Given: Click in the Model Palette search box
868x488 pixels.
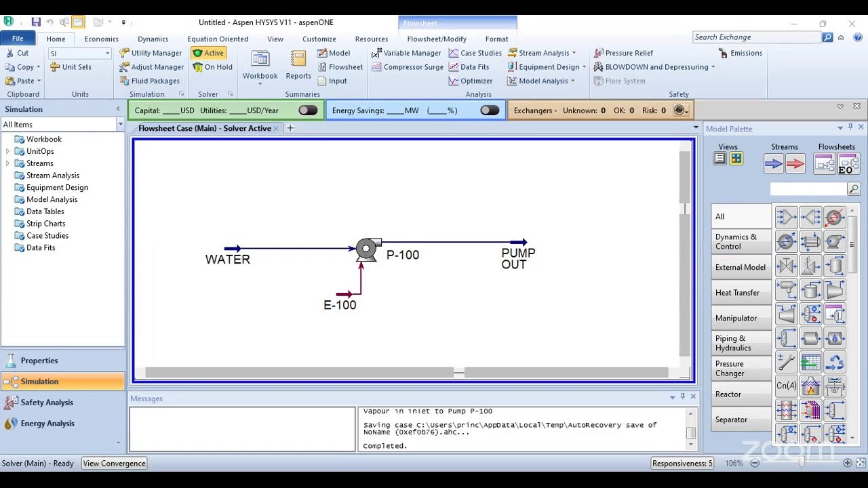Looking at the screenshot, I should click(808, 189).
